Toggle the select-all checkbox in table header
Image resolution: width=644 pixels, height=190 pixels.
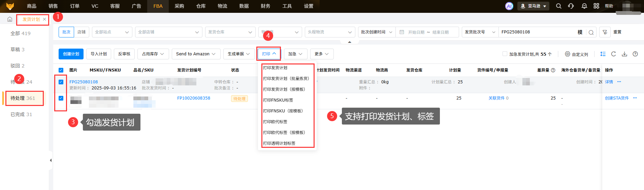[61, 70]
